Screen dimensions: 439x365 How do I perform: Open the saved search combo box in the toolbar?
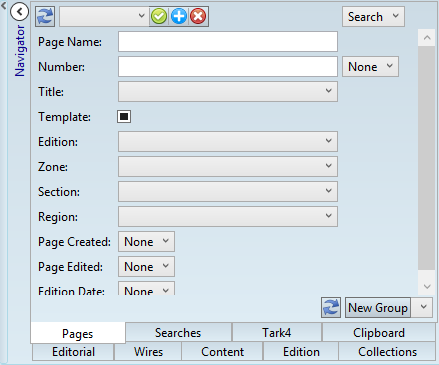(104, 16)
